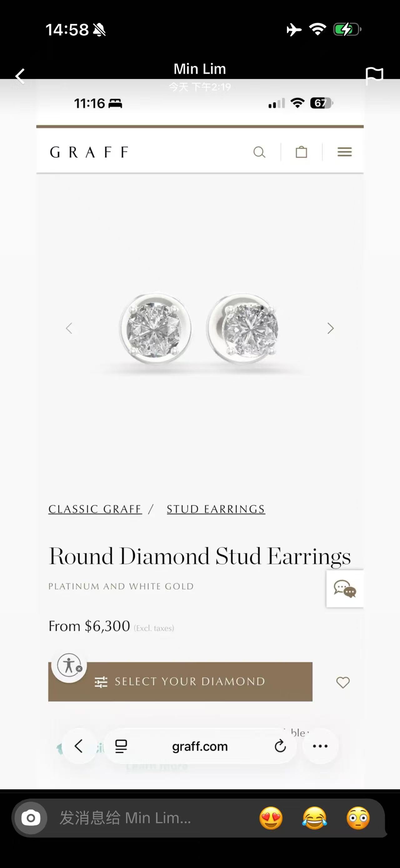The image size is (400, 868).
Task: Send the heart-eyes emoji reaction
Action: click(x=271, y=818)
